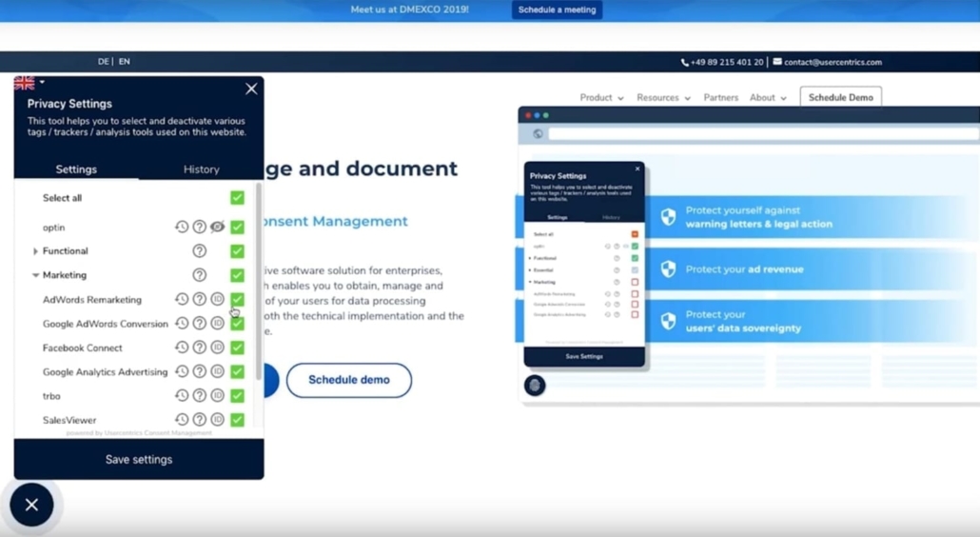980x537 pixels.
Task: Click the contact@usercentrics.com email link
Action: coord(833,62)
